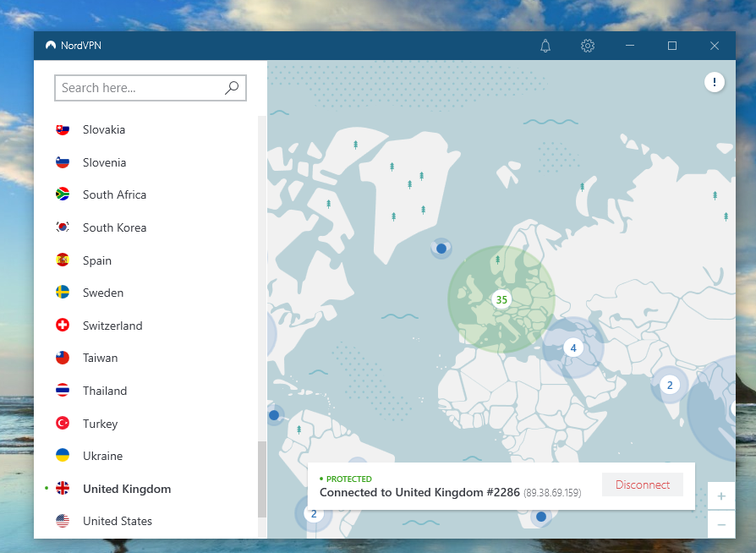Select the South America cluster marker labeled 2
Screen dimensions: 756x553
point(314,514)
